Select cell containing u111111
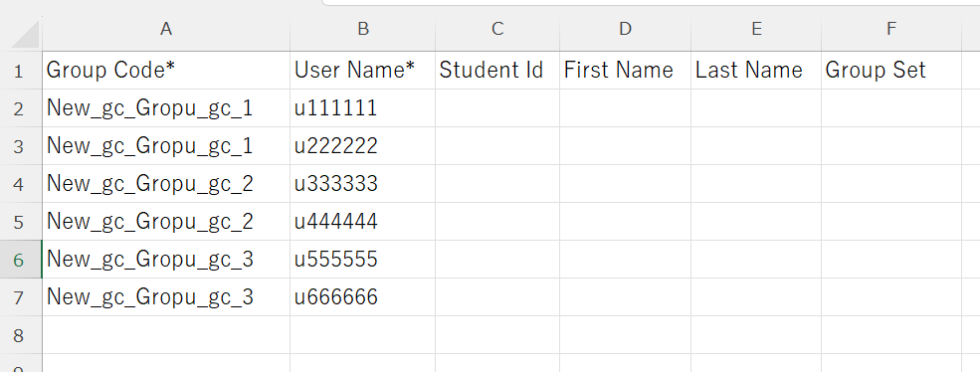This screenshot has height=372, width=980. pyautogui.click(x=362, y=108)
